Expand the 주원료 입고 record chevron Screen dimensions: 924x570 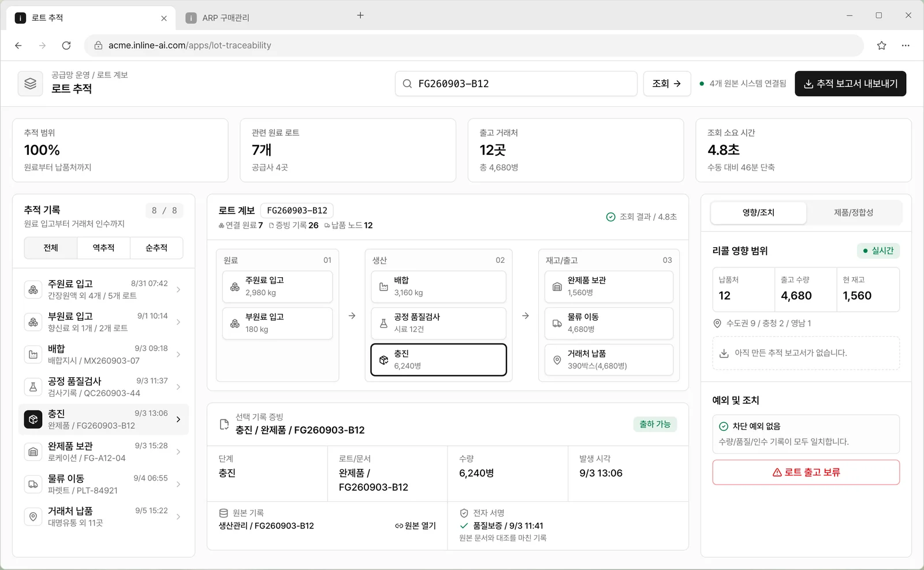tap(178, 289)
